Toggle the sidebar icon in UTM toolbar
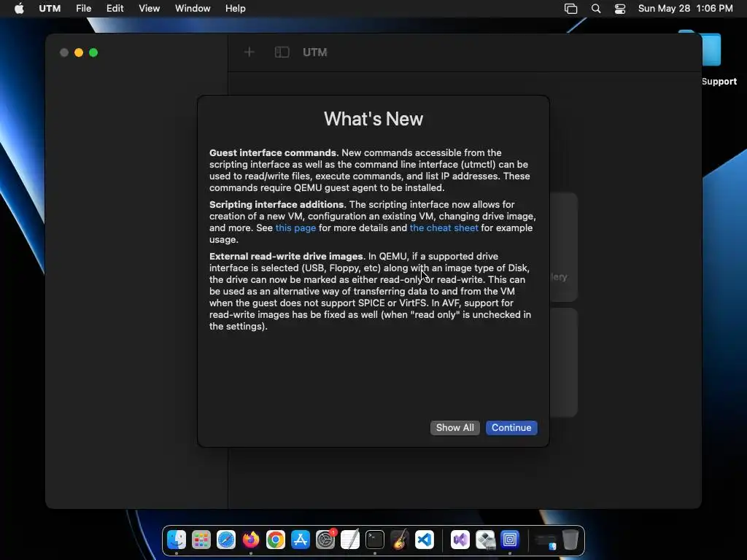The height and width of the screenshot is (560, 747). [282, 52]
